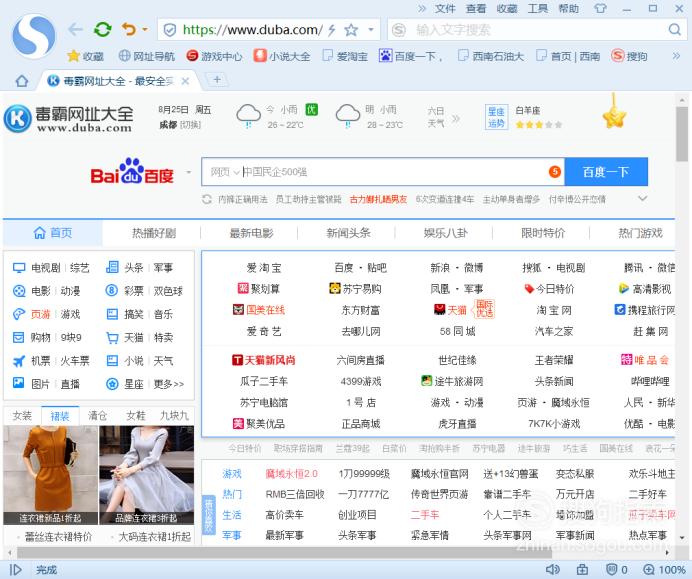Switch to the 裙装 shopping tab

[x=60, y=415]
